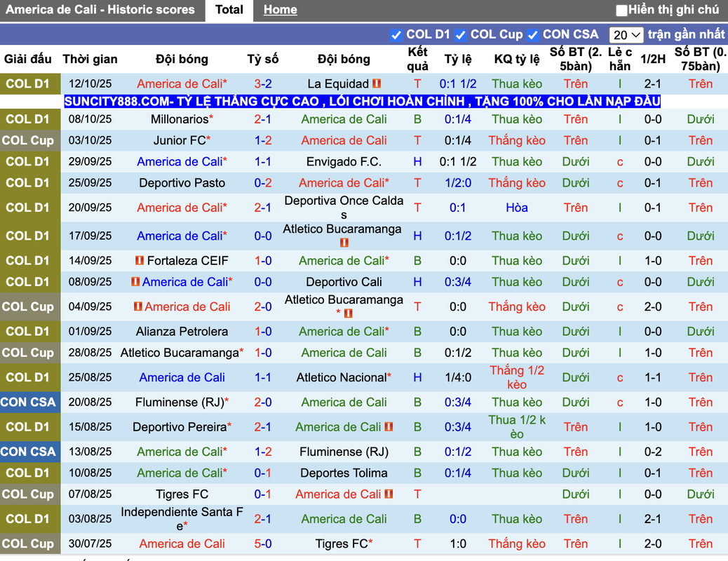This screenshot has height=561, width=728.
Task: Click the Hòa result on 20/09/25 row
Action: (517, 208)
